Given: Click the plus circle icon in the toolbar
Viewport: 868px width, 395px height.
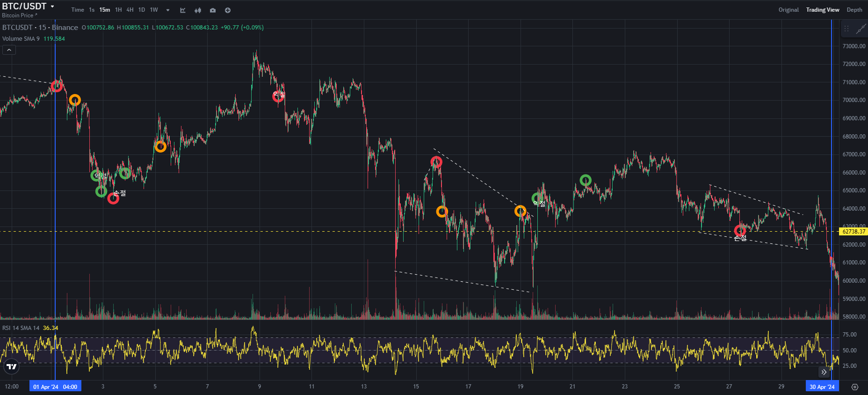Looking at the screenshot, I should 228,10.
